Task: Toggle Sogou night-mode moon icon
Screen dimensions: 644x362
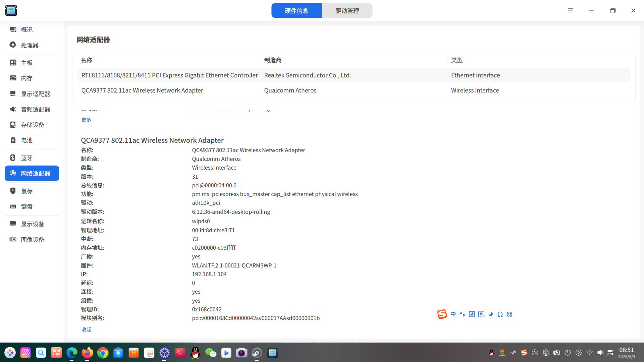Action: (491, 314)
